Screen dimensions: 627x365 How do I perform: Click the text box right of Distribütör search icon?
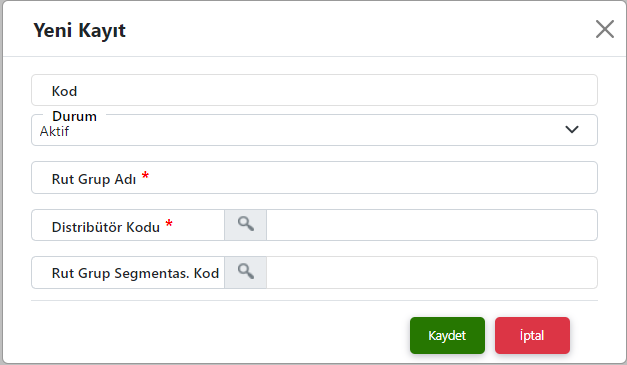pyautogui.click(x=432, y=225)
